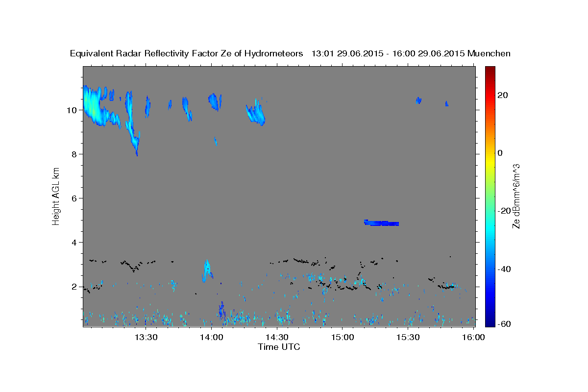The height and width of the screenshot is (392, 588).
Task: Click the 'Ze dBmm^6/m^3' colorbar label
Action: (x=516, y=196)
